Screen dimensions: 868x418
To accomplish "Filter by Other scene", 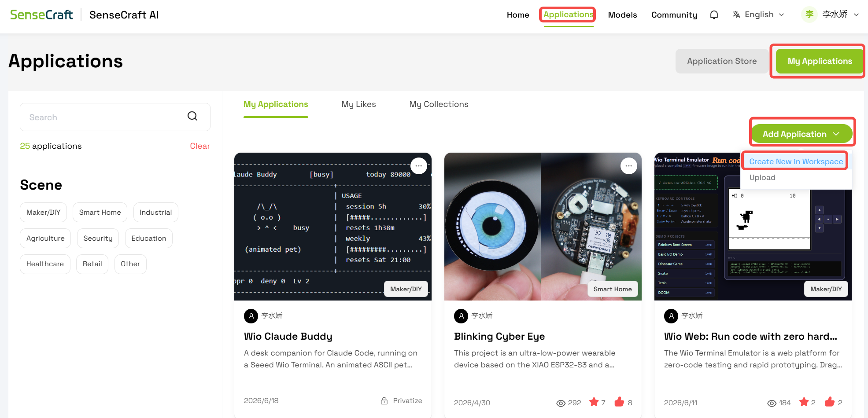I will (130, 264).
